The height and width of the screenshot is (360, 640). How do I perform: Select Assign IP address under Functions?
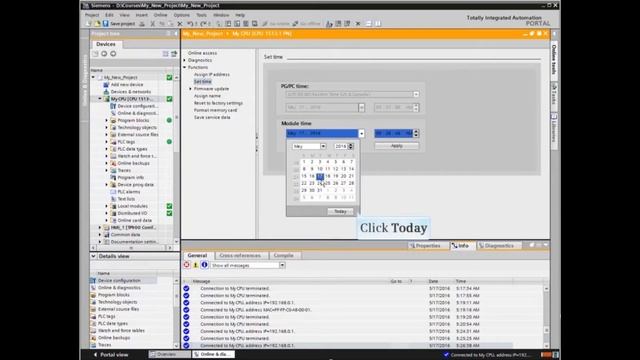(211, 74)
